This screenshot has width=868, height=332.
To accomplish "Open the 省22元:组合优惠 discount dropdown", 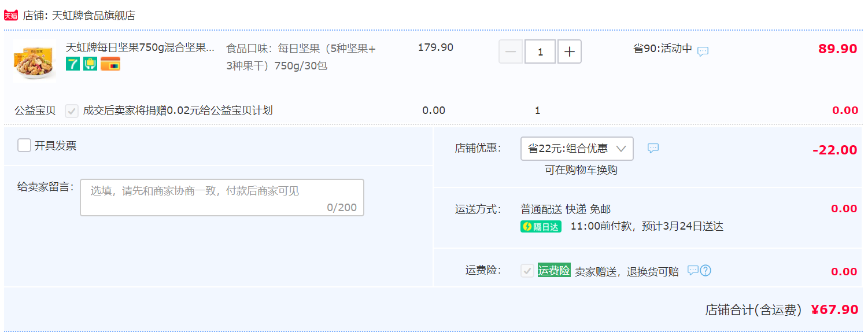I will click(x=577, y=149).
